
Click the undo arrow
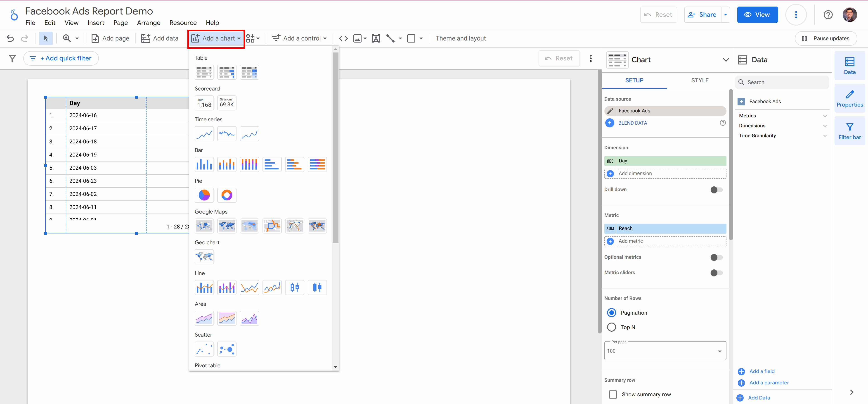[x=10, y=38]
